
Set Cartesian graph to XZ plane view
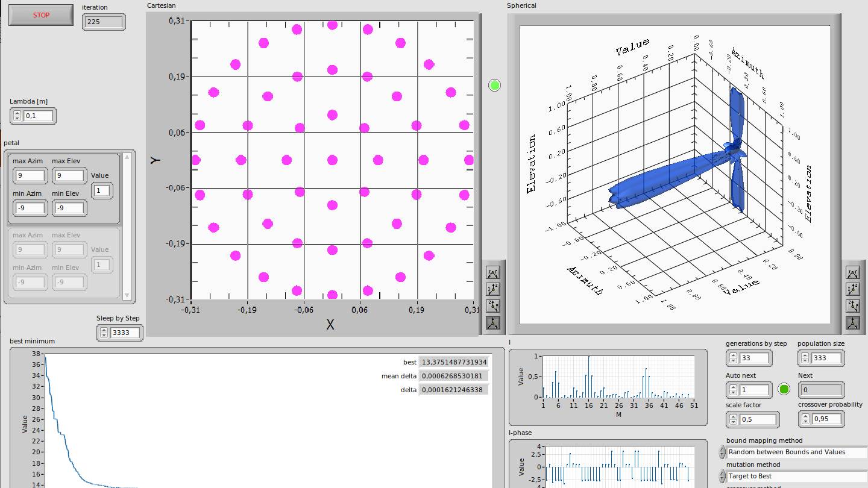pyautogui.click(x=493, y=290)
